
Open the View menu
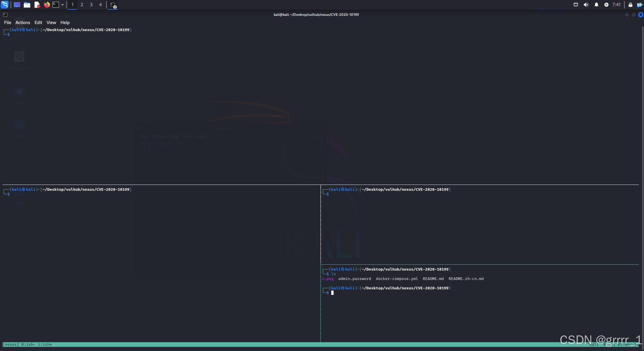tap(51, 23)
